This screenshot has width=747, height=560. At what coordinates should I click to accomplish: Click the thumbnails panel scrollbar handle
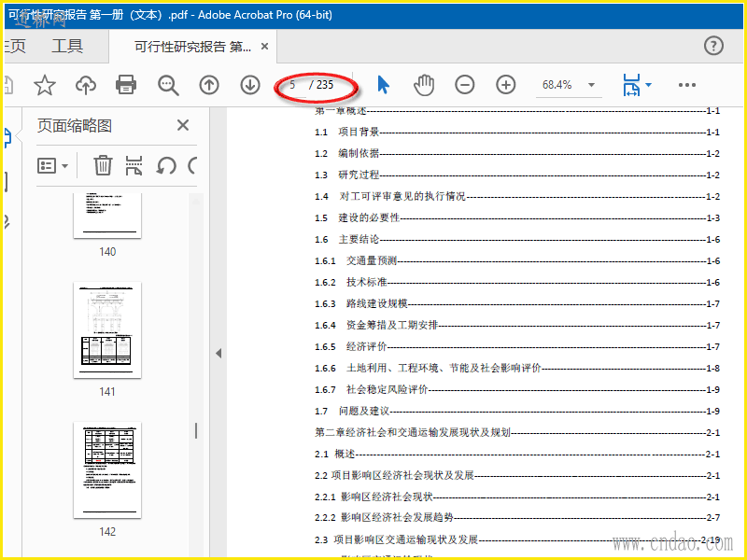click(196, 431)
